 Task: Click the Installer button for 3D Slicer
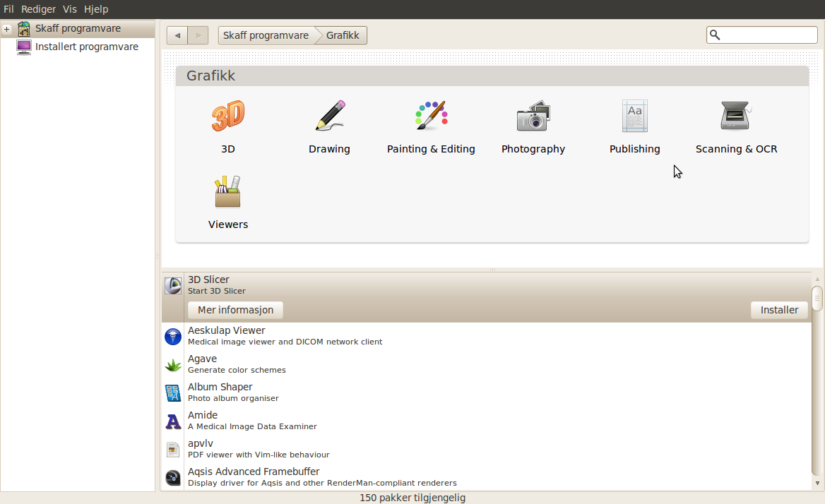pyautogui.click(x=779, y=310)
